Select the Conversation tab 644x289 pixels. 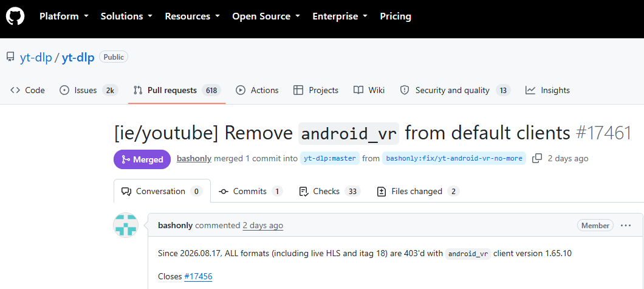[162, 191]
